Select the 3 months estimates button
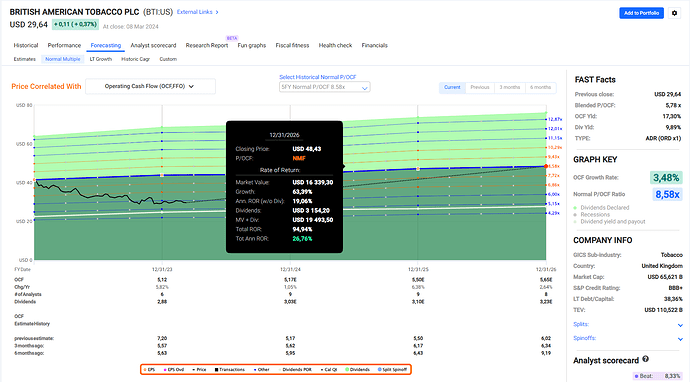This screenshot has height=382, width=690. coord(510,88)
